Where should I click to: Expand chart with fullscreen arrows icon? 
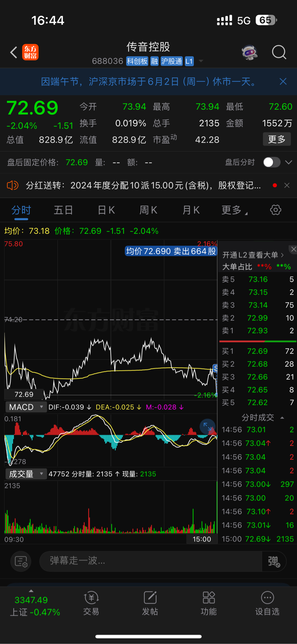pos(207,427)
